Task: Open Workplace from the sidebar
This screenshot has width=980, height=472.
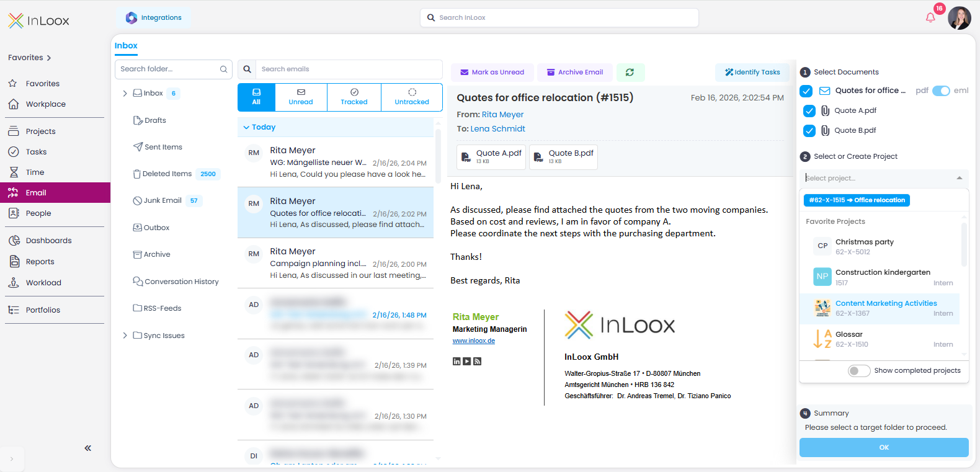Action: 45,104
